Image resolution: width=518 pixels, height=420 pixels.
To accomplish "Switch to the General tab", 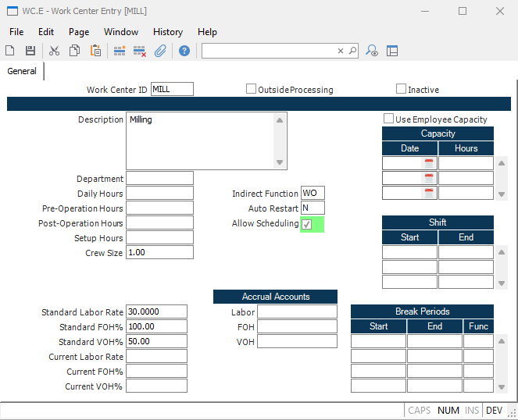I will (22, 71).
